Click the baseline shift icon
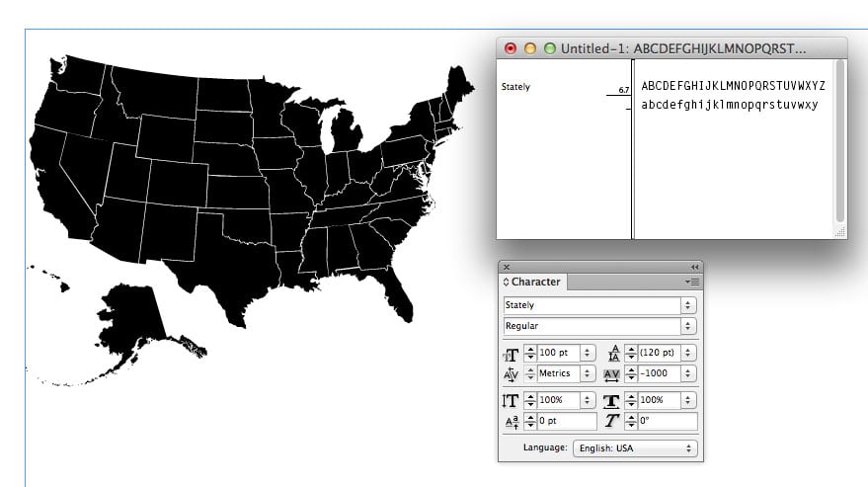Image resolution: width=868 pixels, height=487 pixels. coord(511,422)
